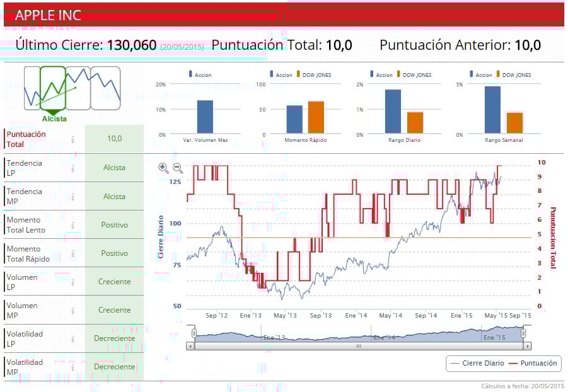This screenshot has width=568, height=392.
Task: Click the orange DOW JONES bar in Rango Semanal
Action: (515, 123)
